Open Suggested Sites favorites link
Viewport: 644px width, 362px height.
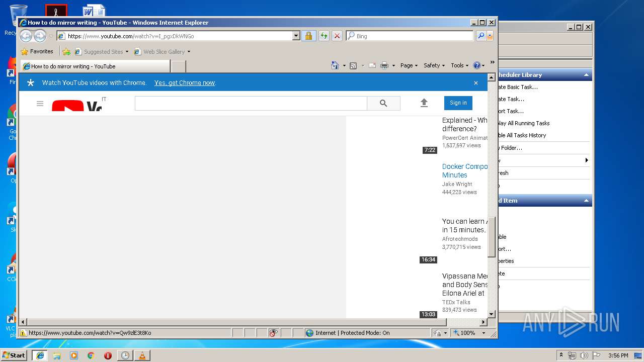pos(102,51)
